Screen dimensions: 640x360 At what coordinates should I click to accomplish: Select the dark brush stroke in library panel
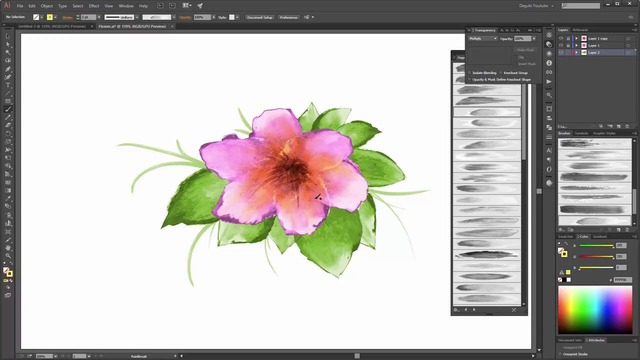click(x=487, y=254)
